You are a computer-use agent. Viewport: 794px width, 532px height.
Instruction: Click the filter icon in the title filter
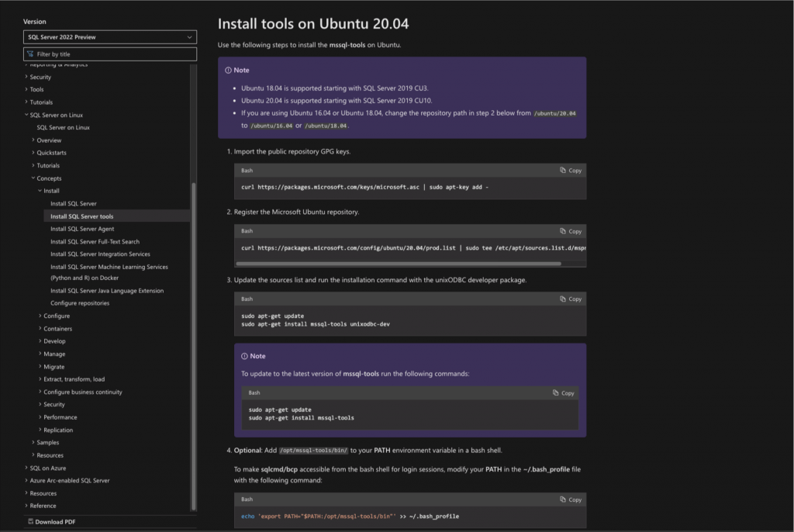click(30, 54)
